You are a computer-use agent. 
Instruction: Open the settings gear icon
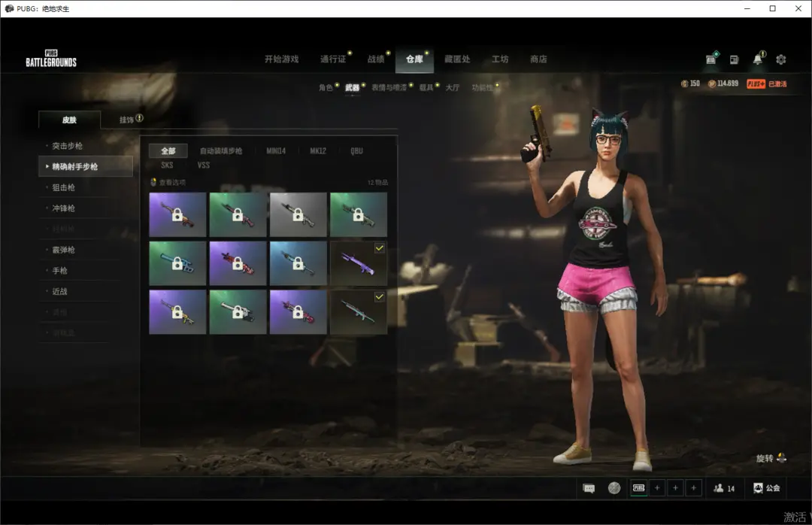pos(781,59)
